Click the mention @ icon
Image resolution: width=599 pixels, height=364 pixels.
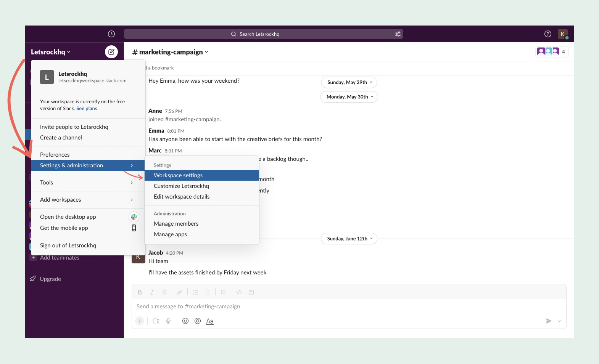pos(198,321)
